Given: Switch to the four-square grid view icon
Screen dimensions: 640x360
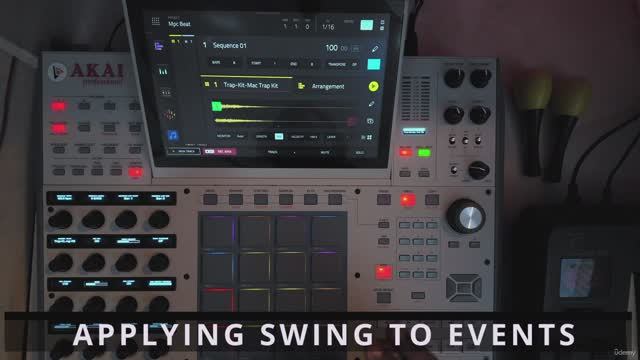Looking at the screenshot, I should (x=369, y=138).
